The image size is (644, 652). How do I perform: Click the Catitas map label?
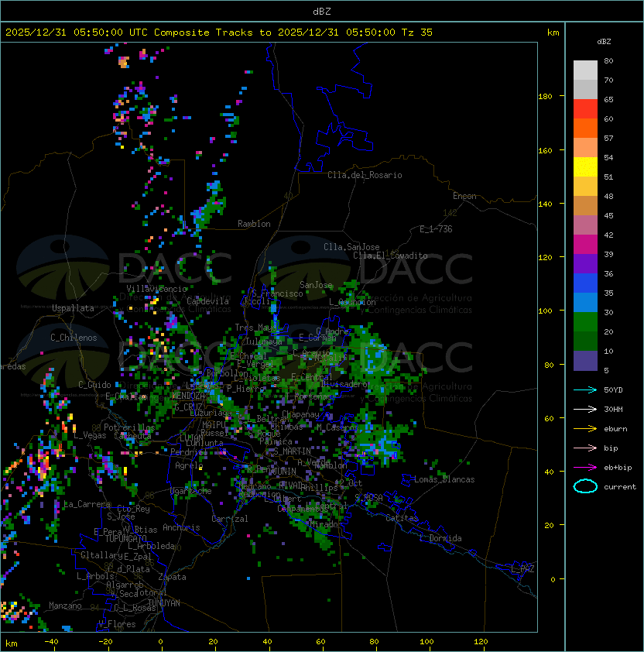(402, 518)
